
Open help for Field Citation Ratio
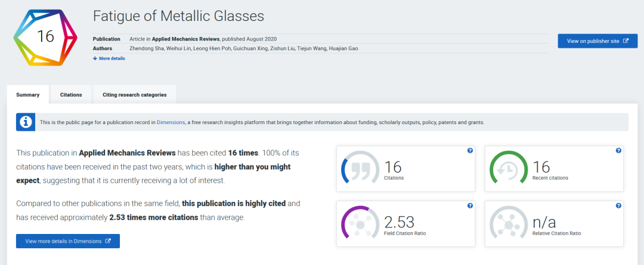pos(470,206)
